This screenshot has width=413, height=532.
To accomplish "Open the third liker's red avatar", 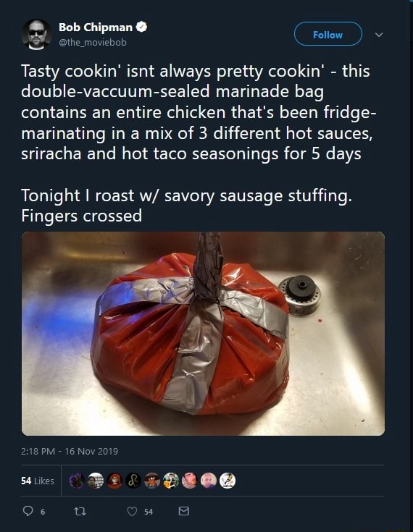I will [x=114, y=481].
